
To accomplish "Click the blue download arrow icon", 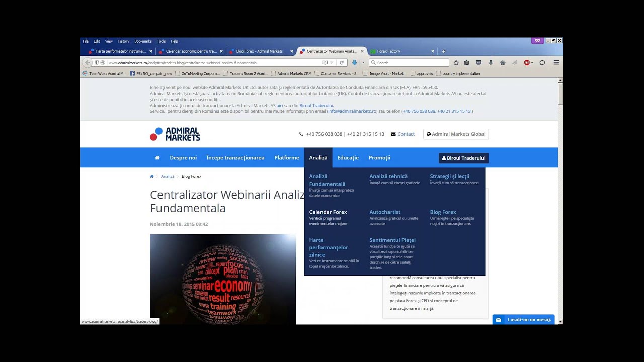I will pyautogui.click(x=354, y=63).
